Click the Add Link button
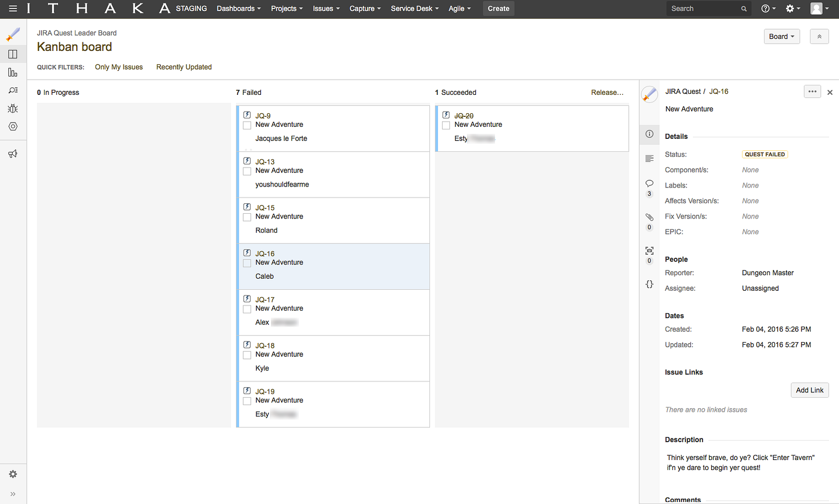This screenshot has height=504, width=839. [x=810, y=390]
